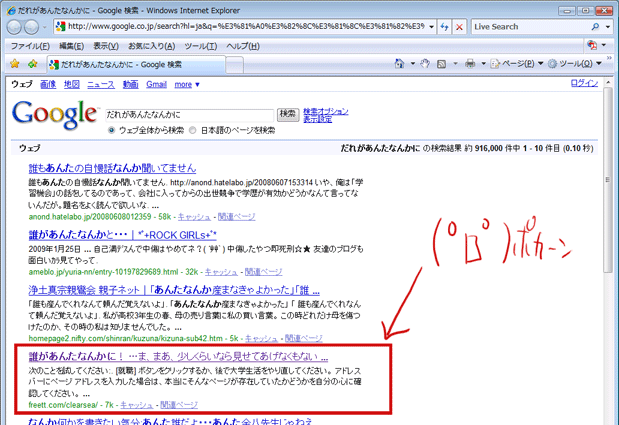The width and height of the screenshot is (619, 425).
Task: Expand the Print dropdown arrow
Action: 483,64
